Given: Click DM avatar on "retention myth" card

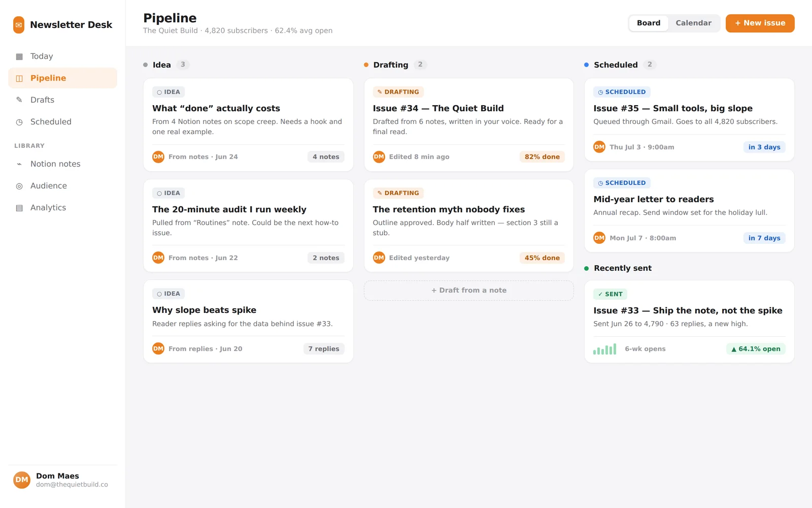Looking at the screenshot, I should click(379, 258).
